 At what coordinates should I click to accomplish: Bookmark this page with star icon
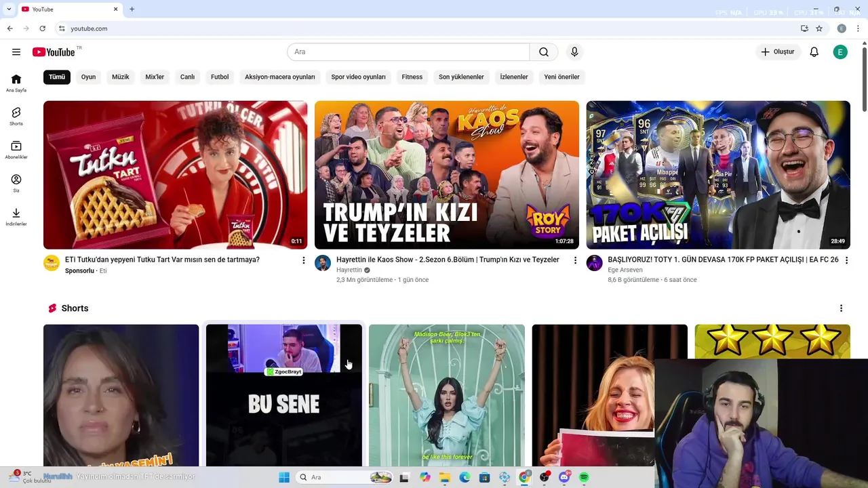tap(819, 28)
